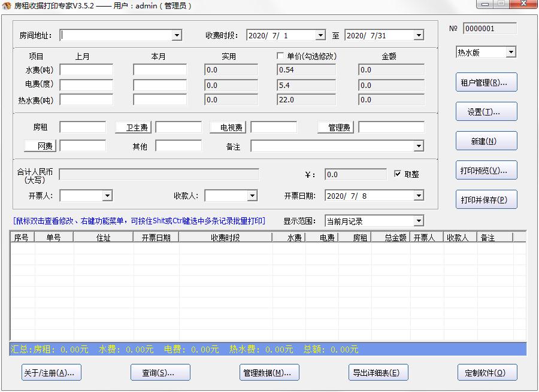This screenshot has height=392, width=539.
Task: Click the 汇总:房租: 0.00元 summary text
Action: click(x=50, y=350)
